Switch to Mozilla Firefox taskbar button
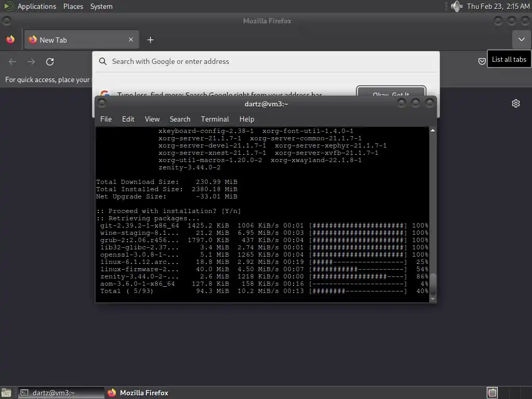Screen dimensions: 532x399 pos(138,393)
